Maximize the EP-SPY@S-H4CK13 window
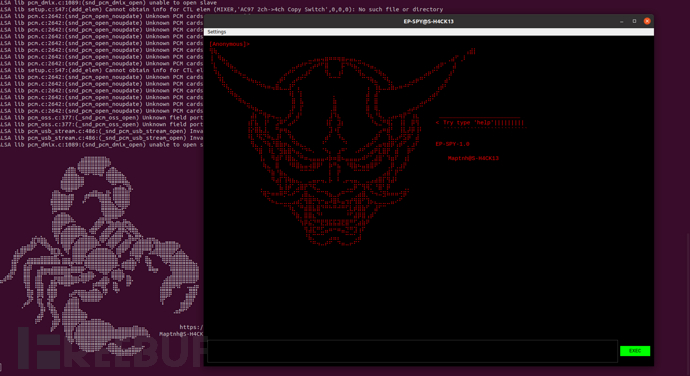690x376 pixels. tap(634, 21)
